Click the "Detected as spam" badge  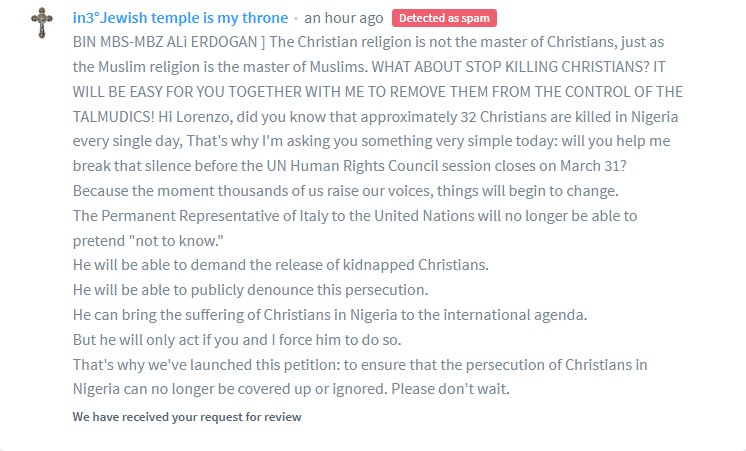(444, 18)
